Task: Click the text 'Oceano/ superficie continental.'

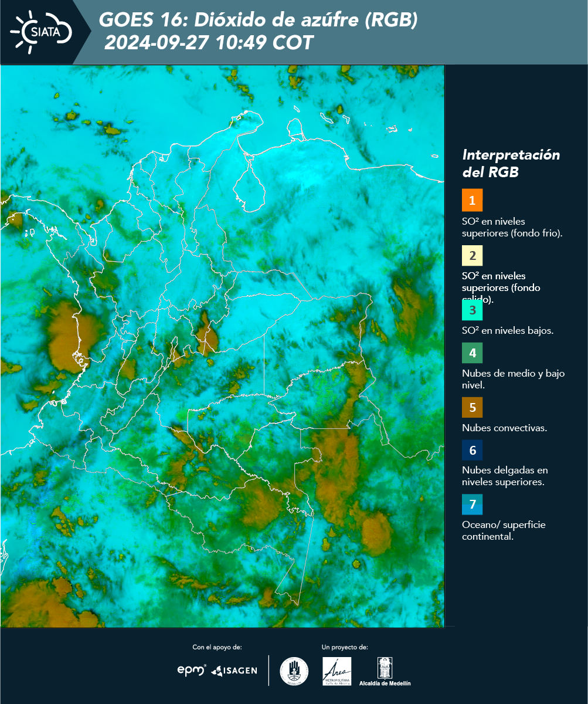Action: point(504,530)
